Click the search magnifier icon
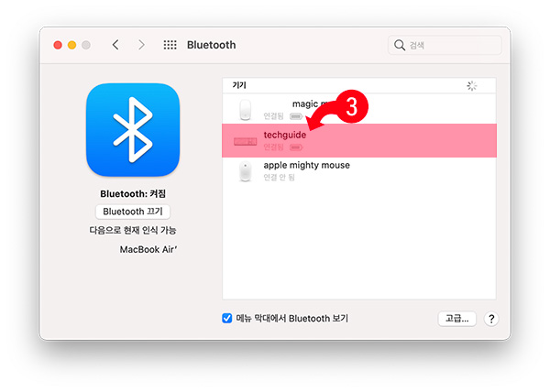This screenshot has height=392, width=550. [x=400, y=45]
